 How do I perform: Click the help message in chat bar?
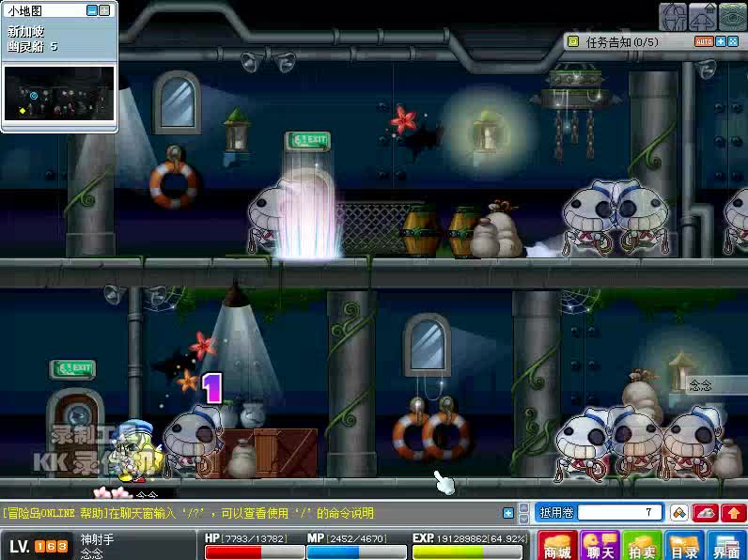[x=189, y=513]
